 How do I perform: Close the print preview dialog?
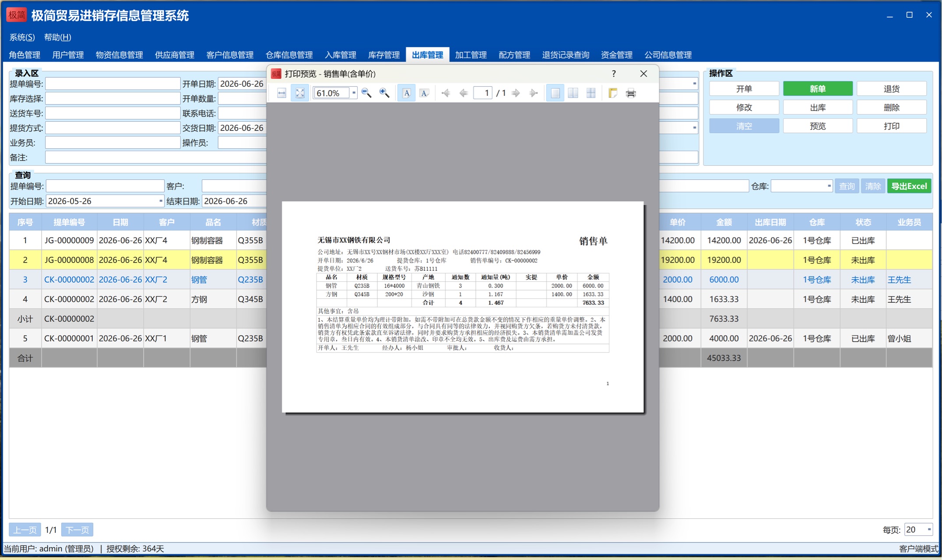[x=643, y=73]
